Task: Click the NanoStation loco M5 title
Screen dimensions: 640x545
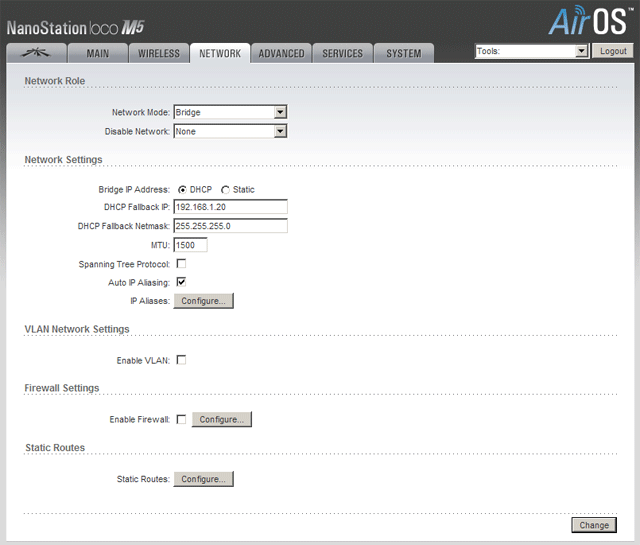Action: tap(76, 28)
